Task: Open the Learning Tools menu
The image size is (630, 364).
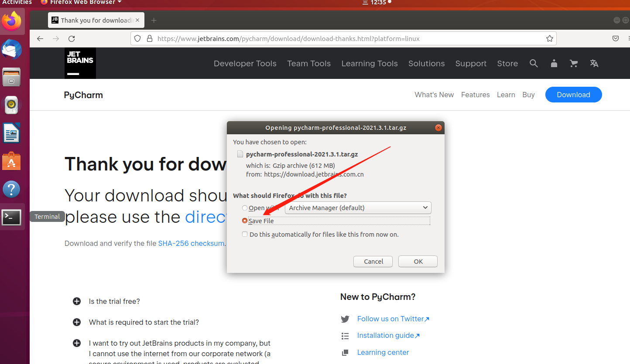Action: [370, 63]
